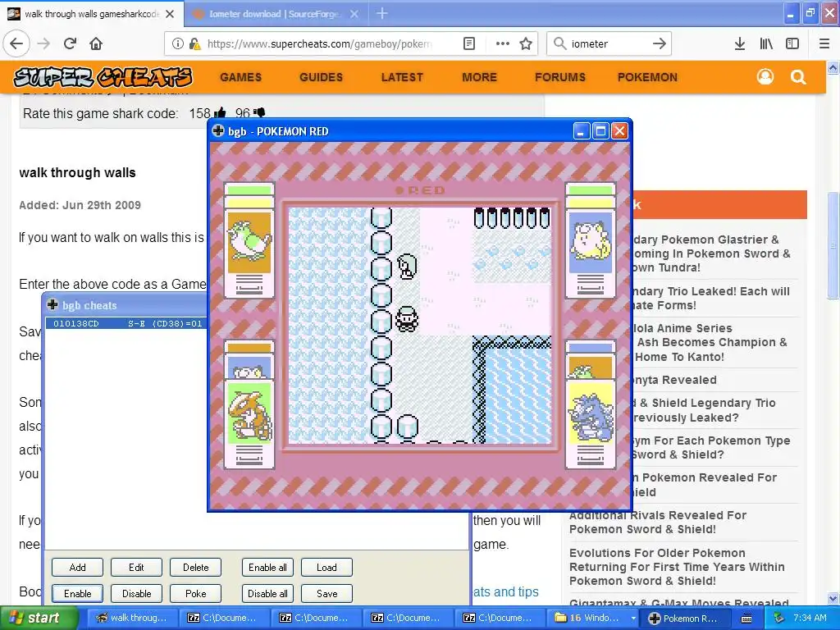Close the Iometer download tab
The height and width of the screenshot is (630, 840).
click(x=354, y=14)
